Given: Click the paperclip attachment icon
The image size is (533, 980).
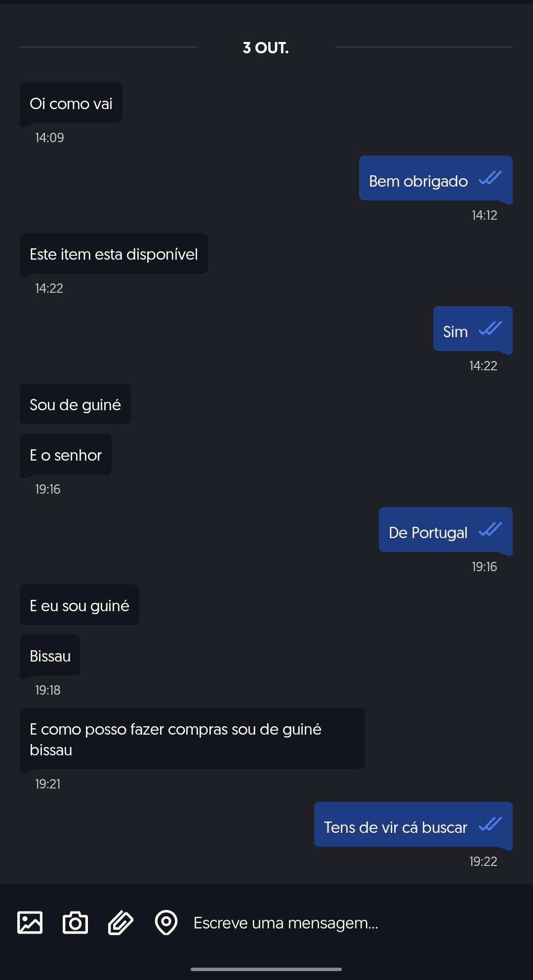Looking at the screenshot, I should click(x=121, y=922).
